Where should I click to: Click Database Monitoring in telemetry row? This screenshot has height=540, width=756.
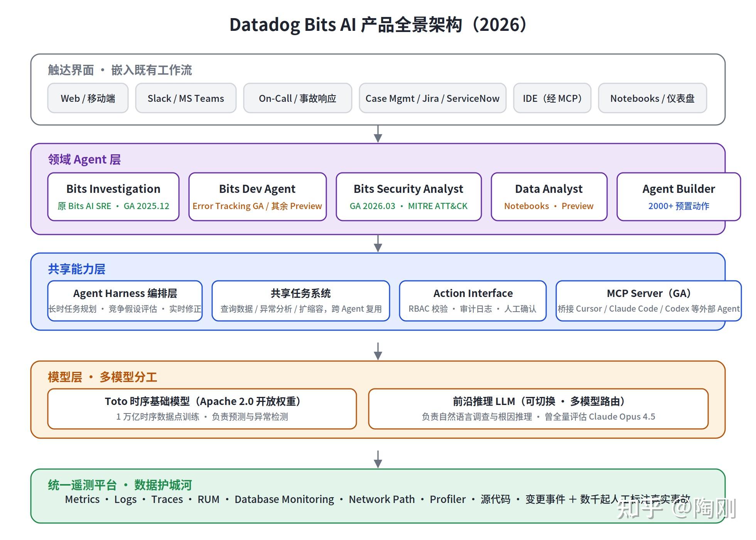284,499
